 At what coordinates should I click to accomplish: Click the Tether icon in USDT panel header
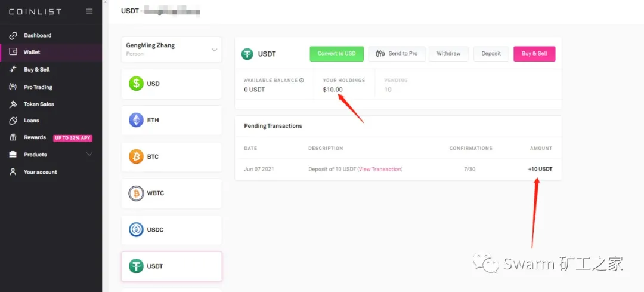(247, 54)
